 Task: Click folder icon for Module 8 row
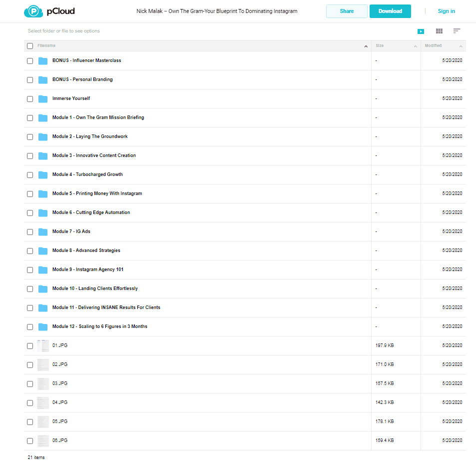43,250
